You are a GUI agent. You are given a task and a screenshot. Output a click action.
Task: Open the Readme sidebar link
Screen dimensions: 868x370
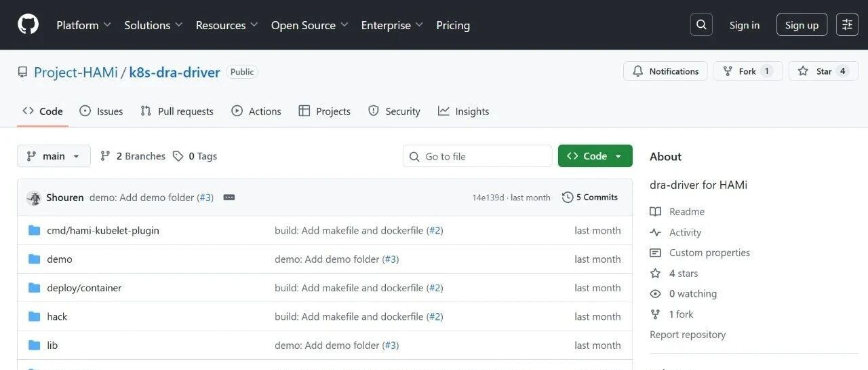(687, 212)
